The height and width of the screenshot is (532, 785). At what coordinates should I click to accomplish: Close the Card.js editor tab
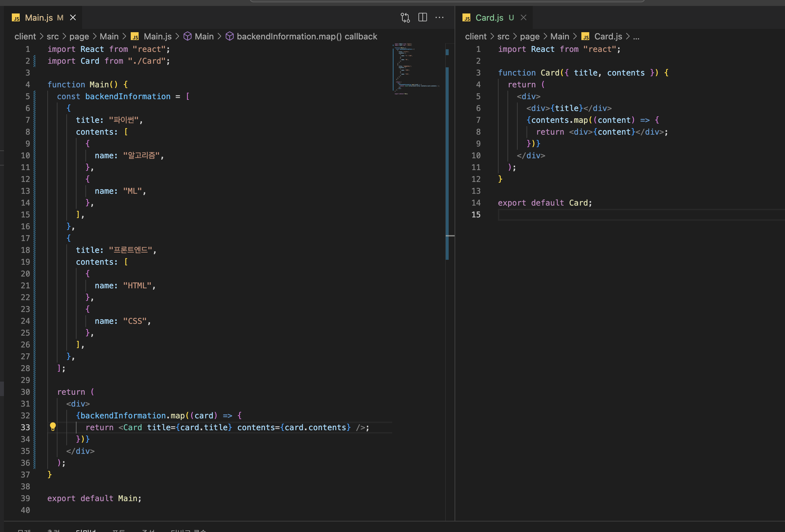tap(524, 17)
